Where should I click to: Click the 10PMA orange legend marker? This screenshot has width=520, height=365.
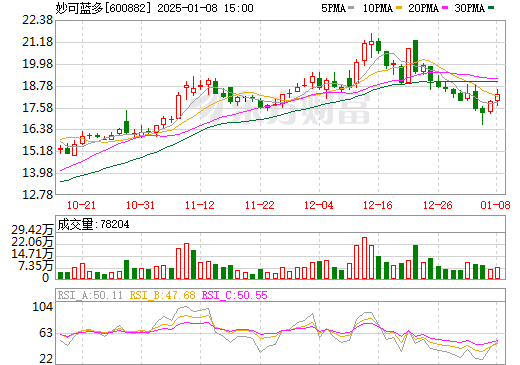[x=399, y=8]
